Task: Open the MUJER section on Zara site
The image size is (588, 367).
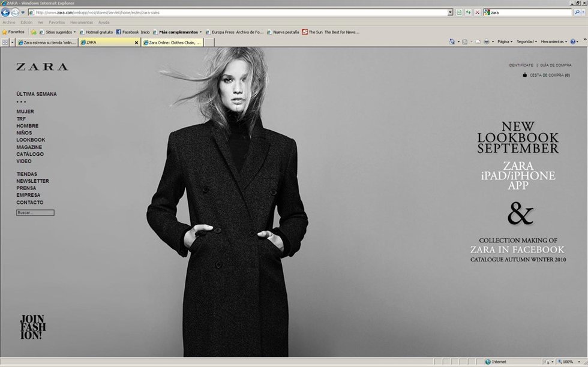Action: pos(25,111)
